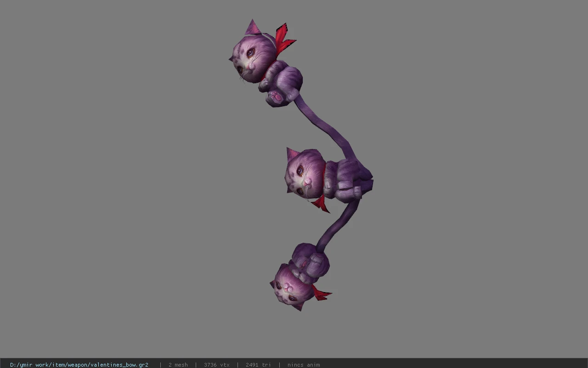Click the "3736 vtx" vertex count
588x368 pixels.
217,365
